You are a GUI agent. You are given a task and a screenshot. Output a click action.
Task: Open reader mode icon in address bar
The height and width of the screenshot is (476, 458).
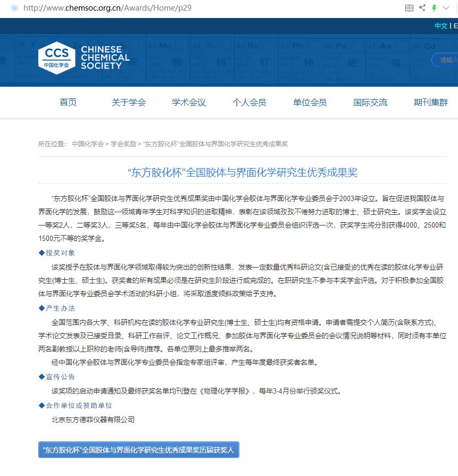click(409, 8)
